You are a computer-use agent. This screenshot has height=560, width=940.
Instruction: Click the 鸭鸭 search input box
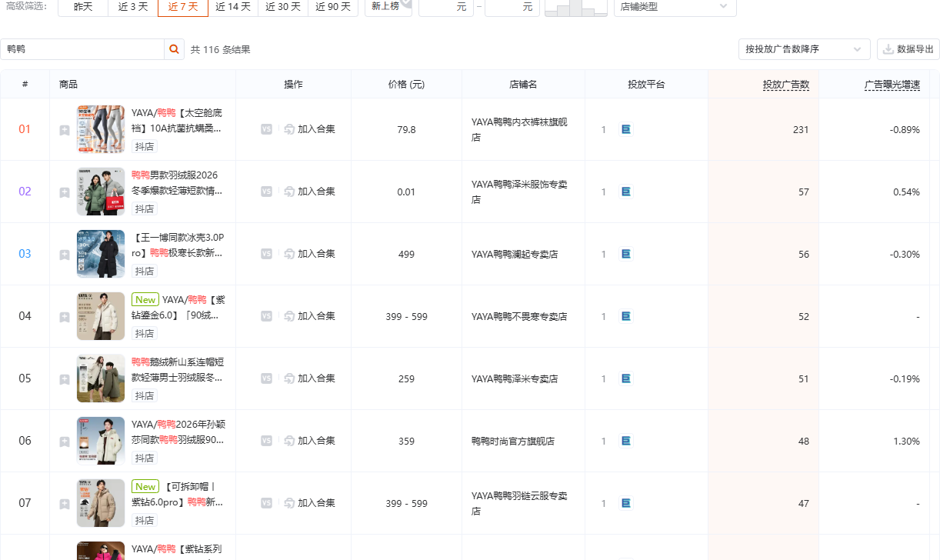coord(82,49)
